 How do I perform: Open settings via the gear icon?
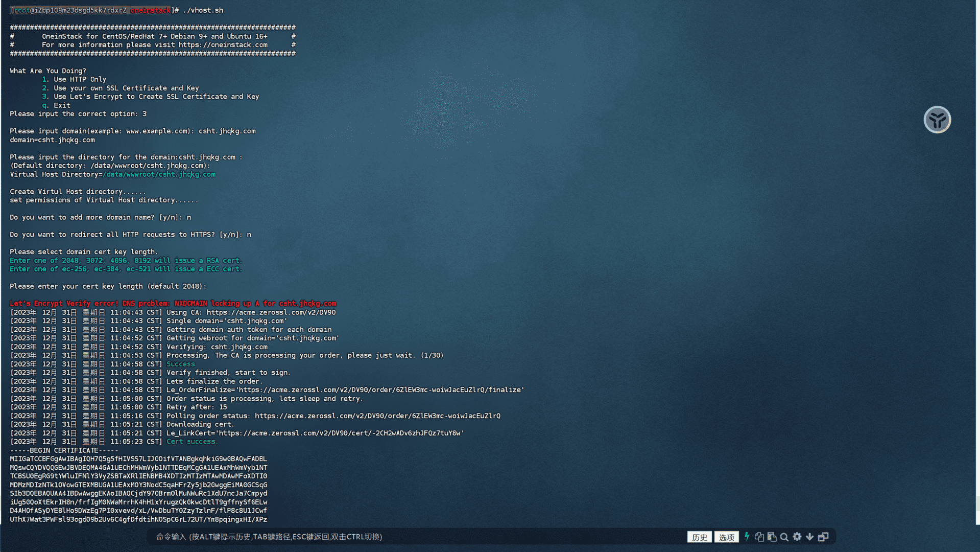[x=797, y=537]
